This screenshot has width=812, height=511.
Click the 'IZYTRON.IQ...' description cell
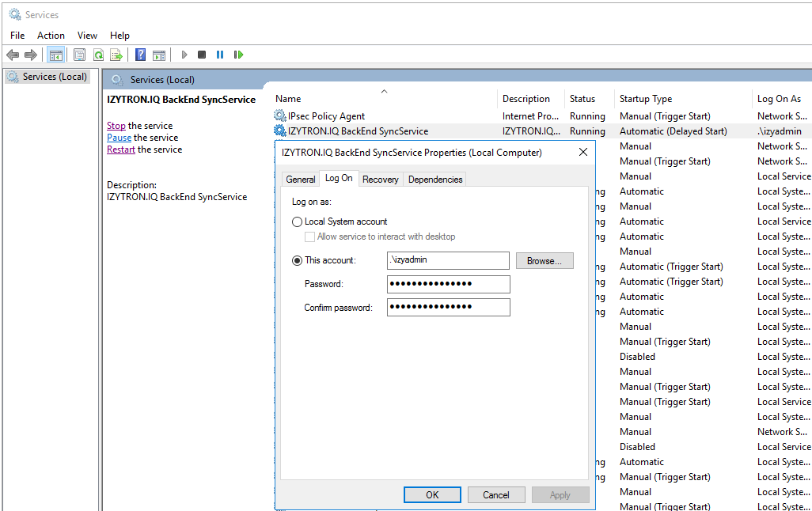pyautogui.click(x=531, y=131)
